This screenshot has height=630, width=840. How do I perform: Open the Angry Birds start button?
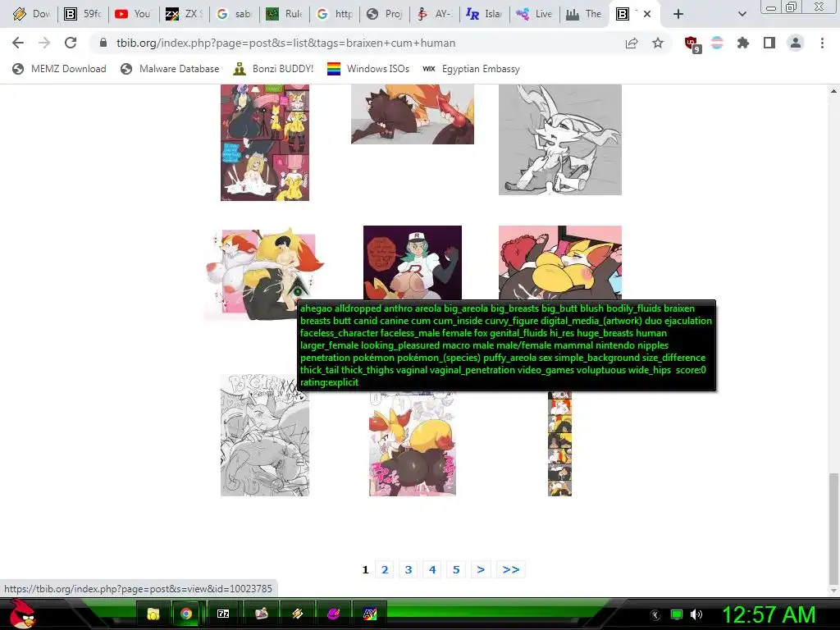[21, 614]
